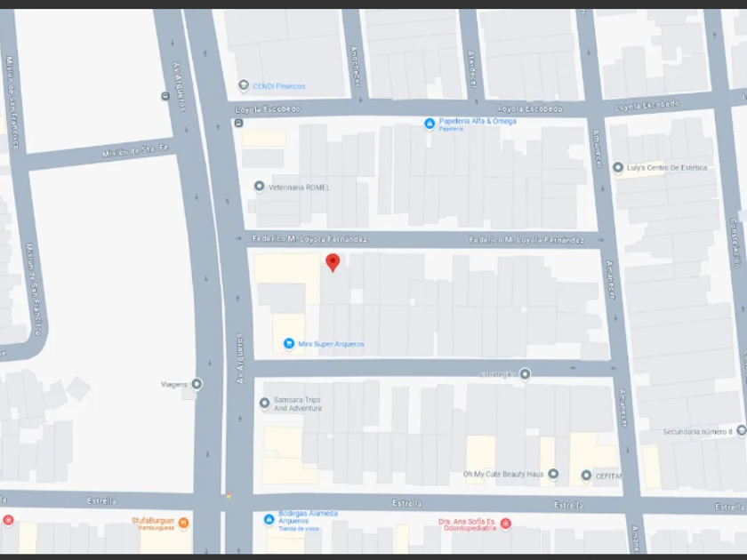Click the Veterinaria ROMEL marker icon
747x560 pixels.
[x=259, y=186]
